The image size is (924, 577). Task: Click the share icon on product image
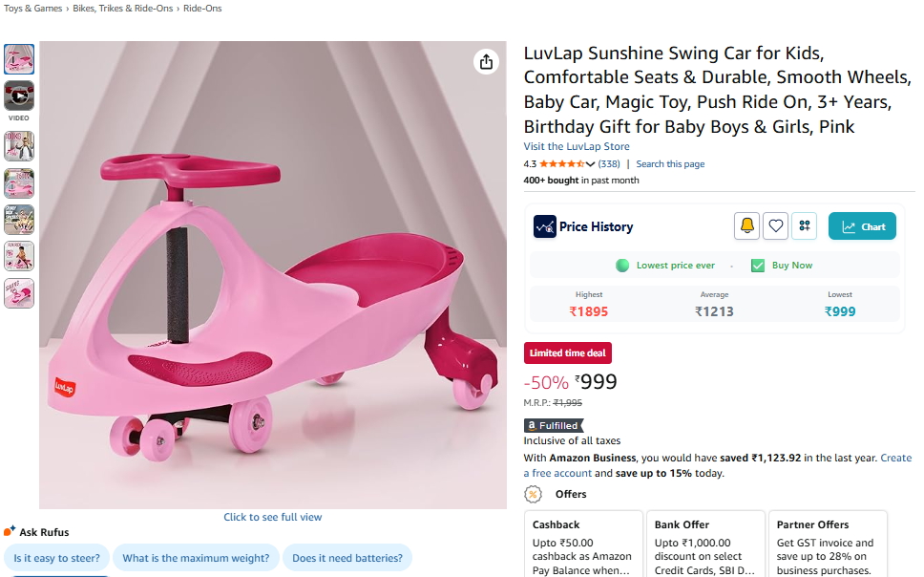click(487, 62)
